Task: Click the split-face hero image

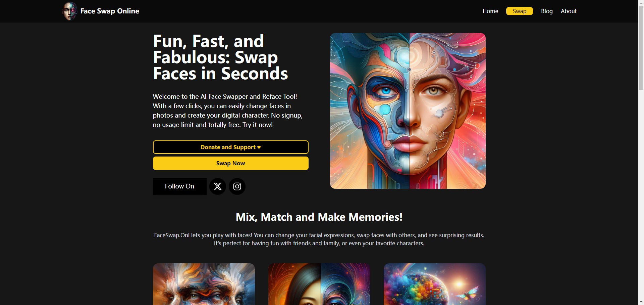Action: coord(408,111)
